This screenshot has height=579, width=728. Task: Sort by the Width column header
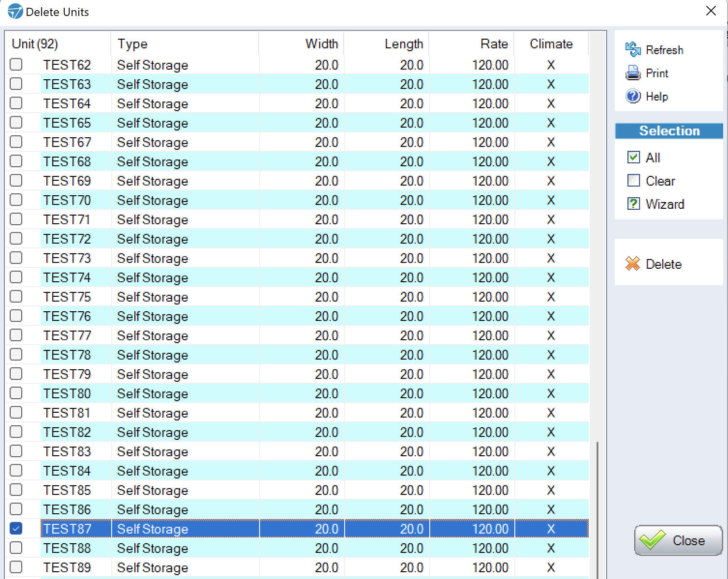click(302, 43)
